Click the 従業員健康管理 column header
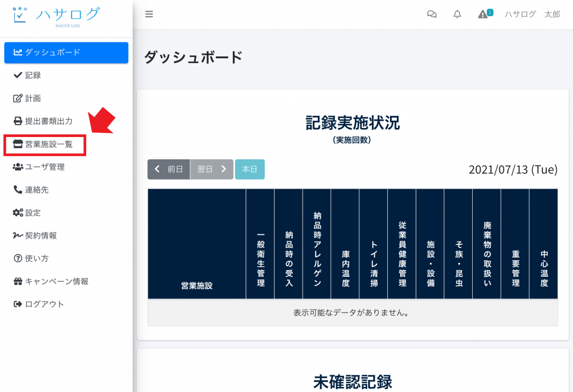This screenshot has height=392, width=573. (402, 244)
